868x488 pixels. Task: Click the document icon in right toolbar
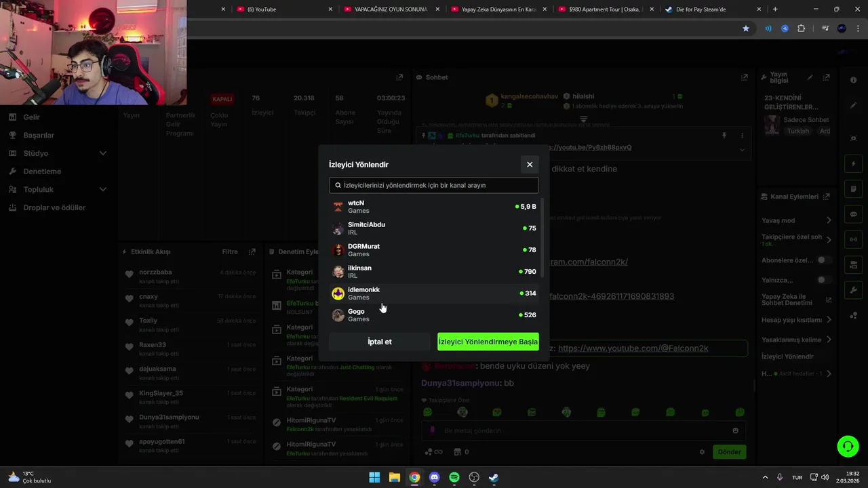[853, 189]
